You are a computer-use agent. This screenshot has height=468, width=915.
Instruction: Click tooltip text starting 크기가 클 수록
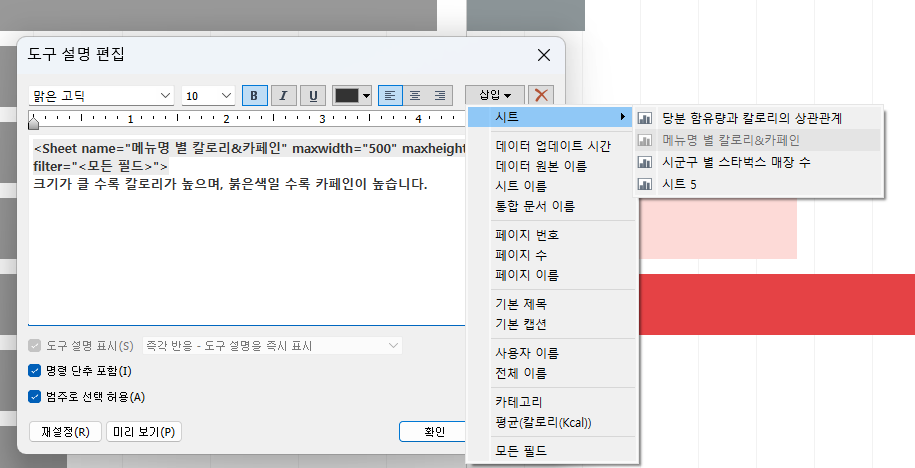(x=231, y=184)
